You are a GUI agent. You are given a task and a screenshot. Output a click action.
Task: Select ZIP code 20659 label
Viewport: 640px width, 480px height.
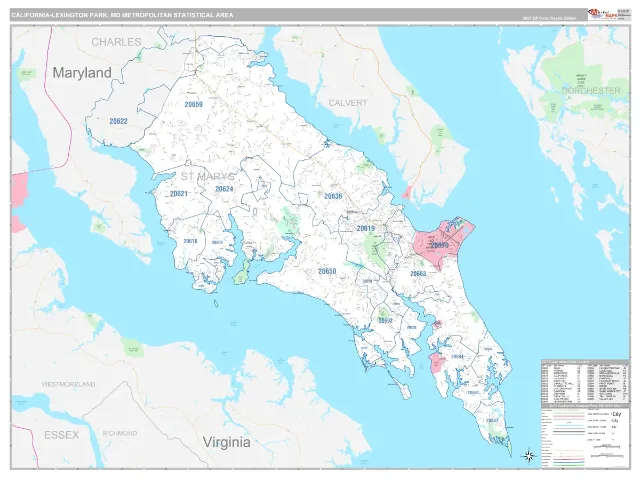[x=193, y=104]
